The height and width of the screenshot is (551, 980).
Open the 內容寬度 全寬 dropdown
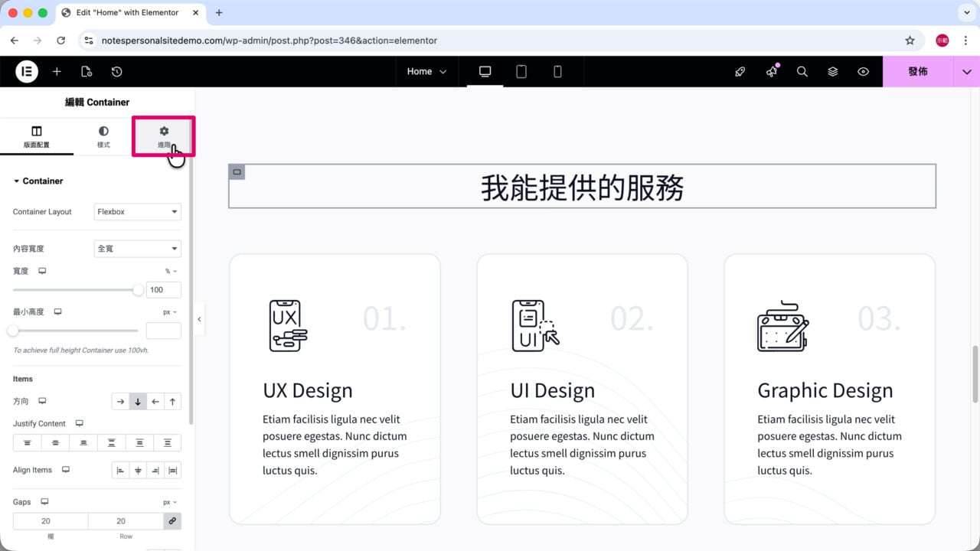pos(138,249)
